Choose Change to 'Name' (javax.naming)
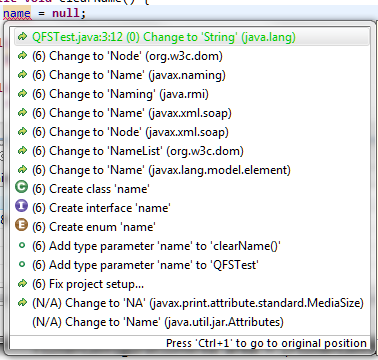Image resolution: width=378 pixels, height=360 pixels. pyautogui.click(x=129, y=75)
